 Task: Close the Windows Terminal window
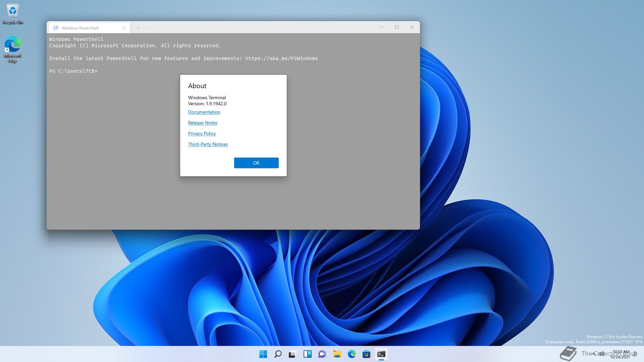pos(412,27)
